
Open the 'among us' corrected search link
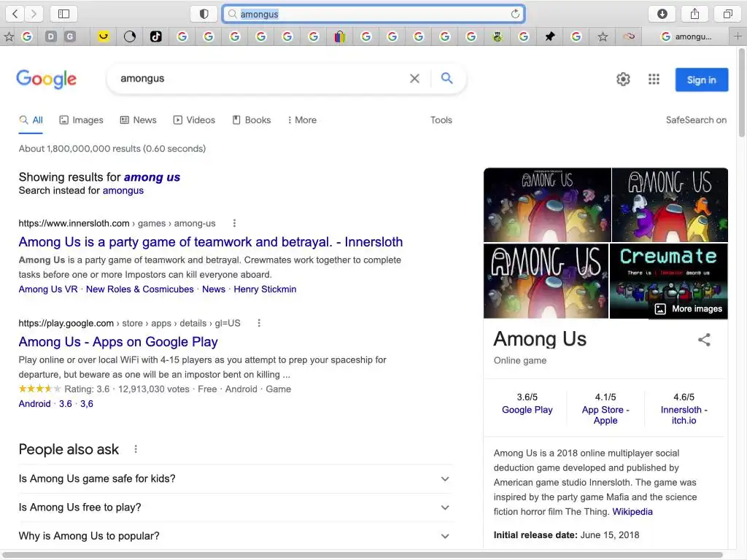[152, 177]
